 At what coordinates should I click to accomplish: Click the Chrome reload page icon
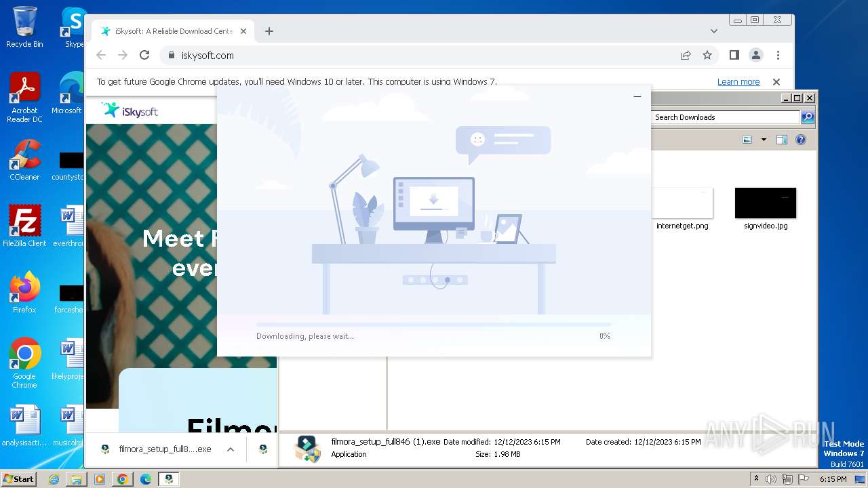(x=144, y=56)
